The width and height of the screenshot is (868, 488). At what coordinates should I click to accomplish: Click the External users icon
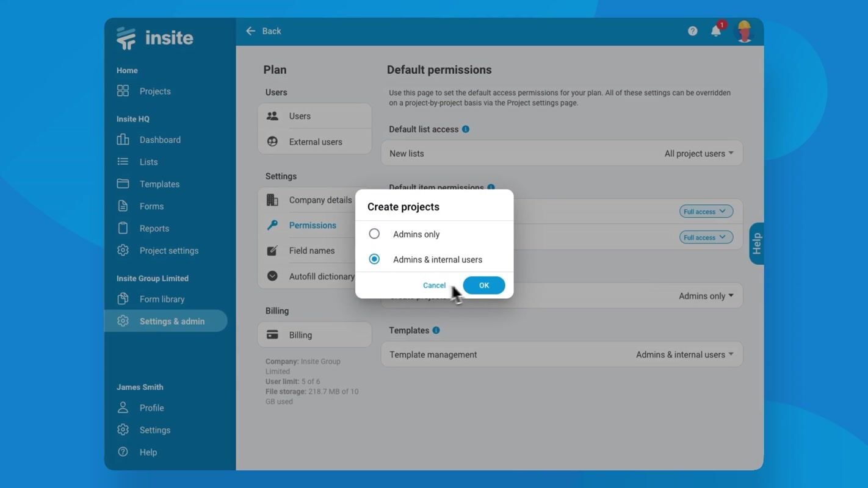pos(272,142)
